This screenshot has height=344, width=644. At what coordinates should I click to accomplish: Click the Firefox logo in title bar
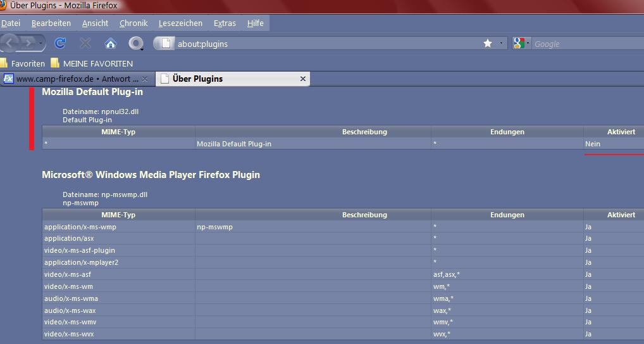click(x=3, y=5)
